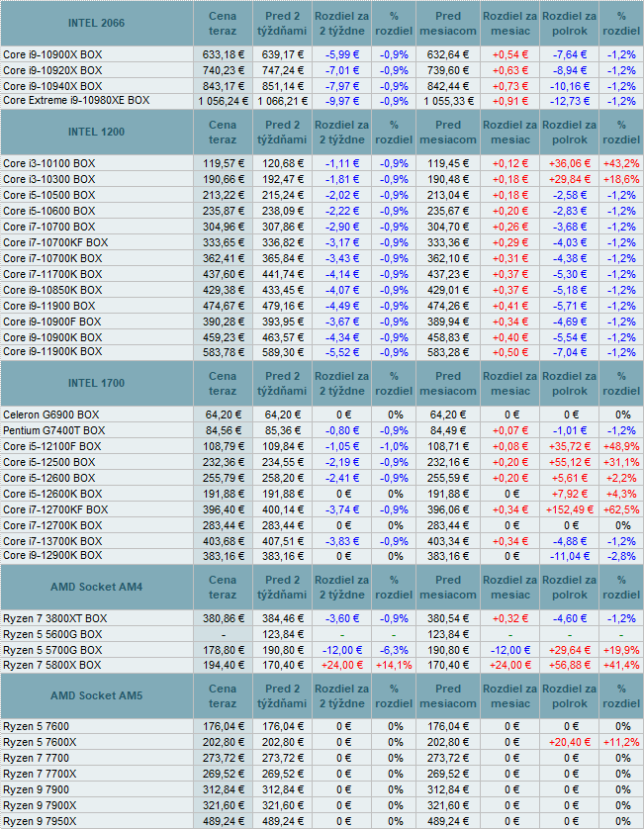Select the Core i5-12100F BOX row

pyautogui.click(x=52, y=446)
